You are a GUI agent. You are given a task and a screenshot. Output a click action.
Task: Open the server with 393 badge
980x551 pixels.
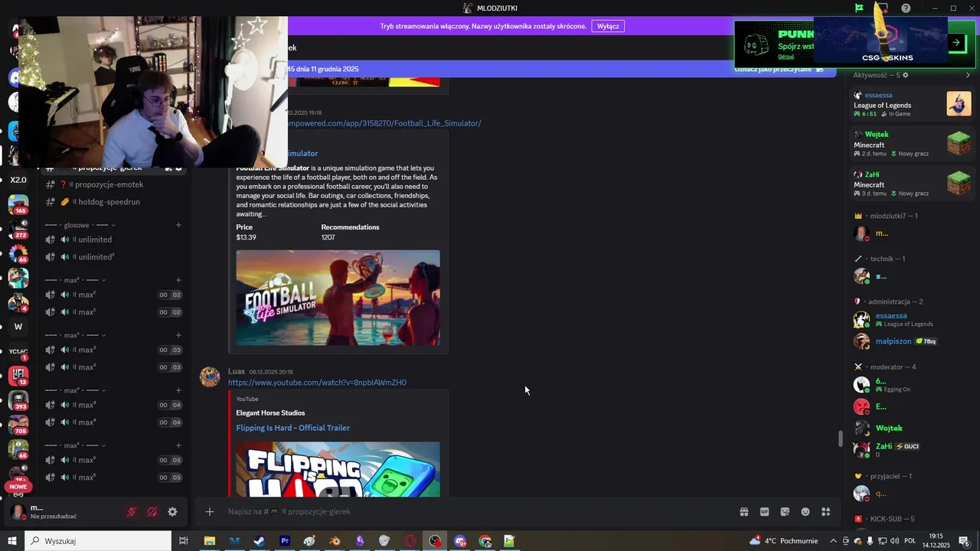tap(18, 400)
